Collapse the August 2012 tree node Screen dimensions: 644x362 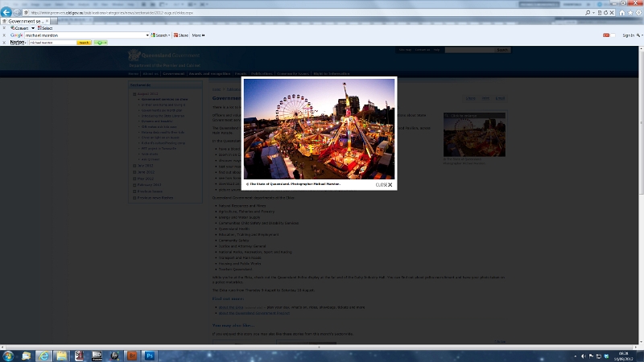(x=134, y=94)
